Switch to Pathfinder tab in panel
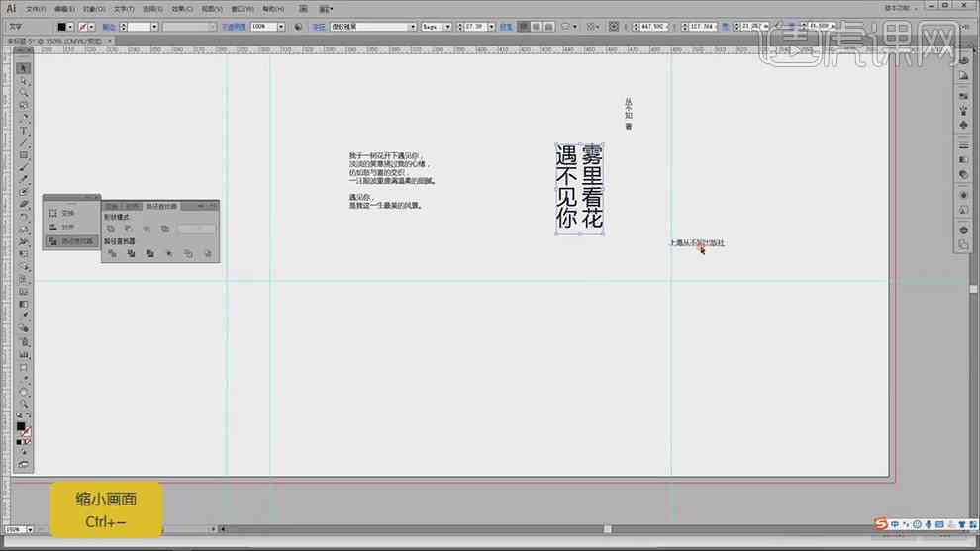 161,206
